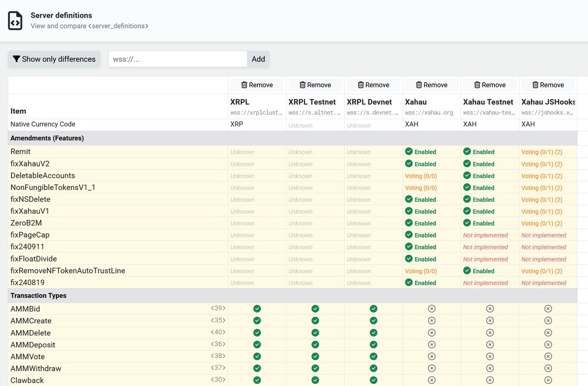The height and width of the screenshot is (386, 588).
Task: Click Enabled icon for fixPageCap under Xahau
Action: pos(409,235)
